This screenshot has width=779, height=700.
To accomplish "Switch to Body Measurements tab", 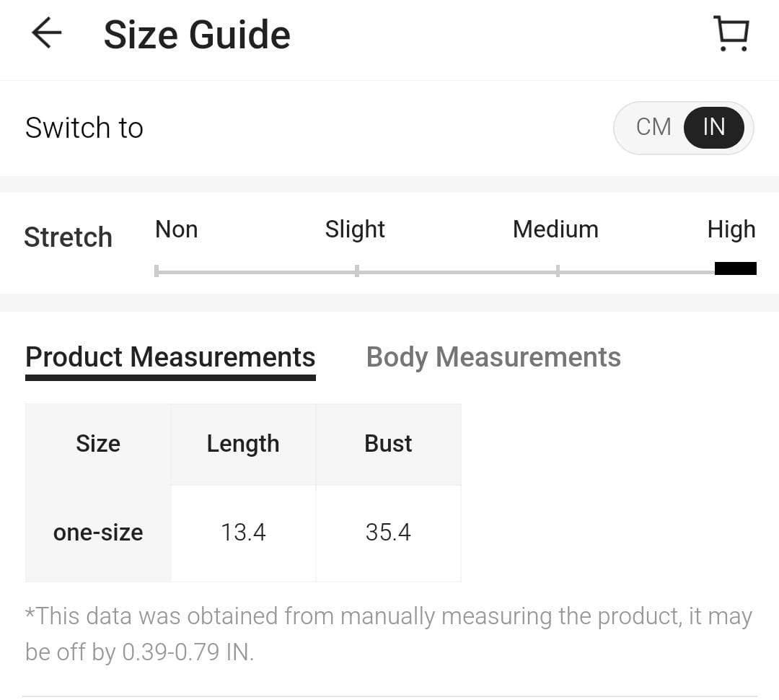I will click(x=493, y=357).
